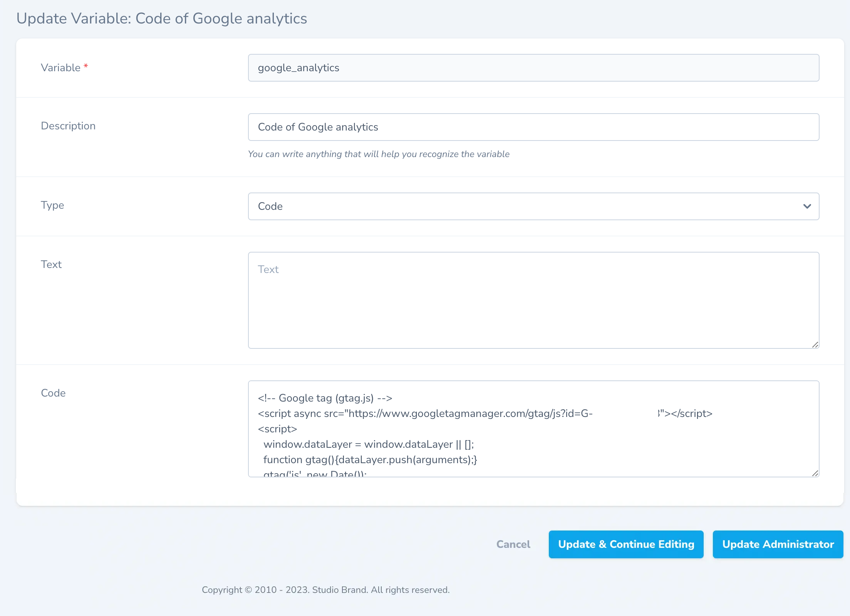Click the Studio Brand copyright notice
This screenshot has height=616, width=850.
326,590
